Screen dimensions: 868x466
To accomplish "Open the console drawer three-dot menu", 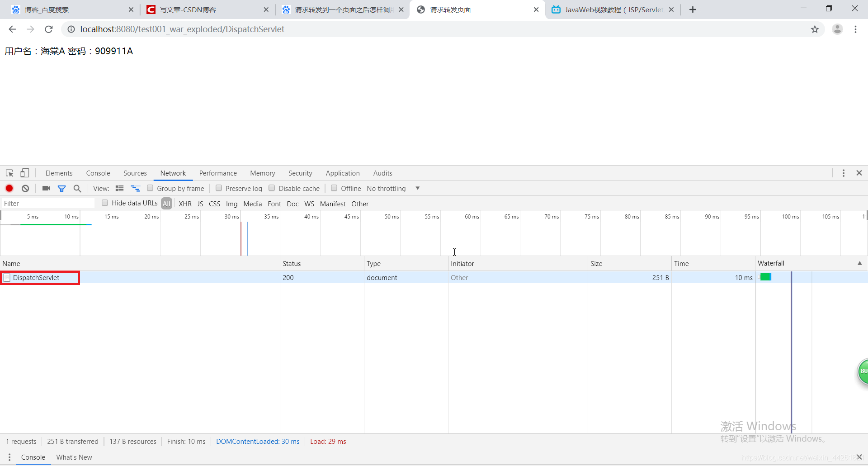I will pyautogui.click(x=9, y=457).
